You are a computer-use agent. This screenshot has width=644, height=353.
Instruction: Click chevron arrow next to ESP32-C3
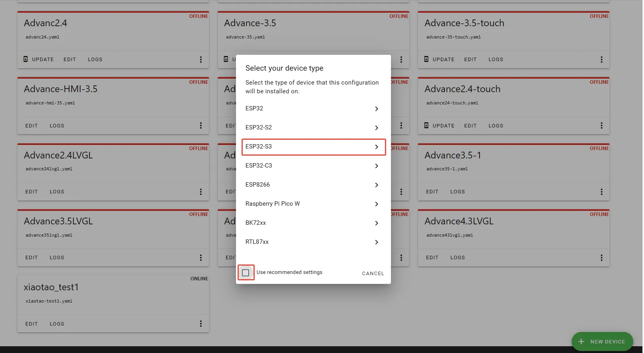377,166
